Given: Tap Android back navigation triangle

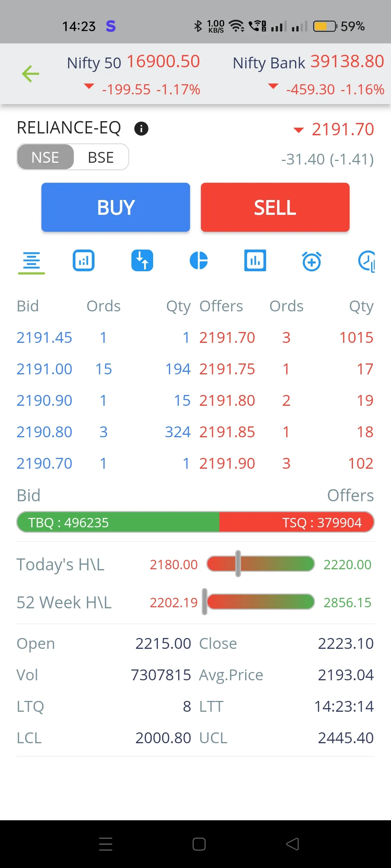Looking at the screenshot, I should (x=293, y=844).
